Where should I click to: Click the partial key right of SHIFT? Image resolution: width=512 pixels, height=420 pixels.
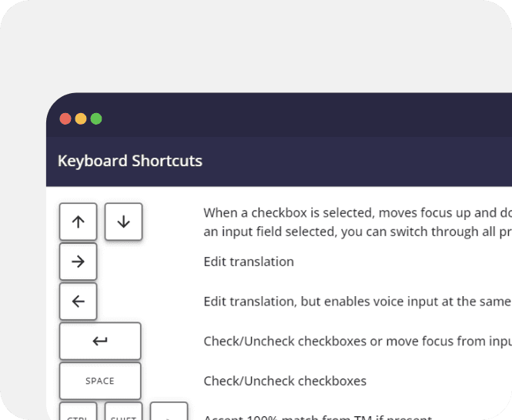click(x=169, y=412)
